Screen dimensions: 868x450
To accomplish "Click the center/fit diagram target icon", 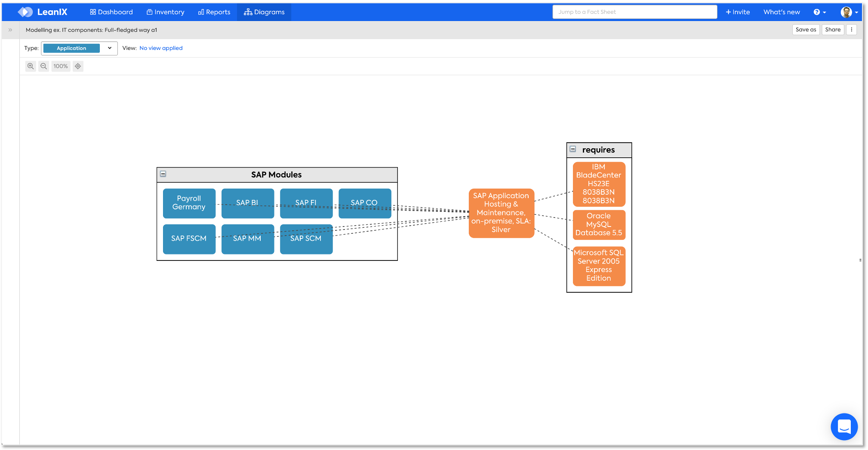I will pyautogui.click(x=78, y=66).
